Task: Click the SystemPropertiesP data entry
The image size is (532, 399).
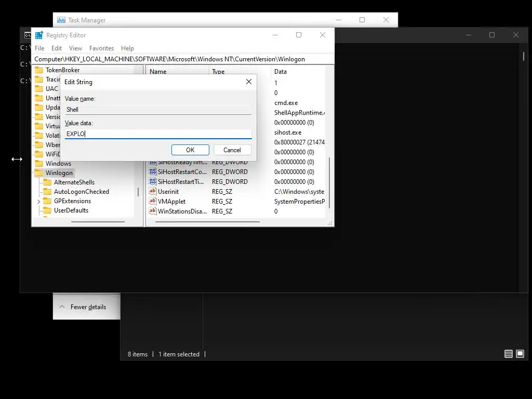Action: pyautogui.click(x=299, y=202)
